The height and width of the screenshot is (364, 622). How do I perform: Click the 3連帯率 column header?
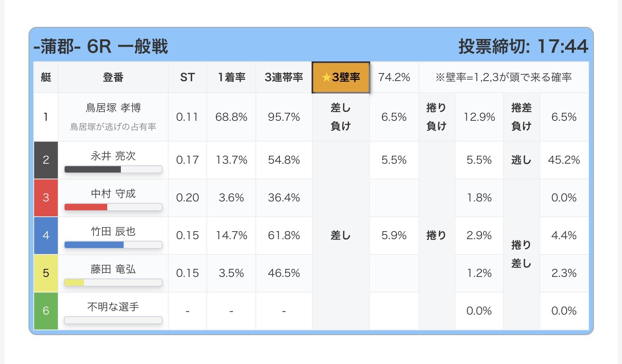point(284,77)
